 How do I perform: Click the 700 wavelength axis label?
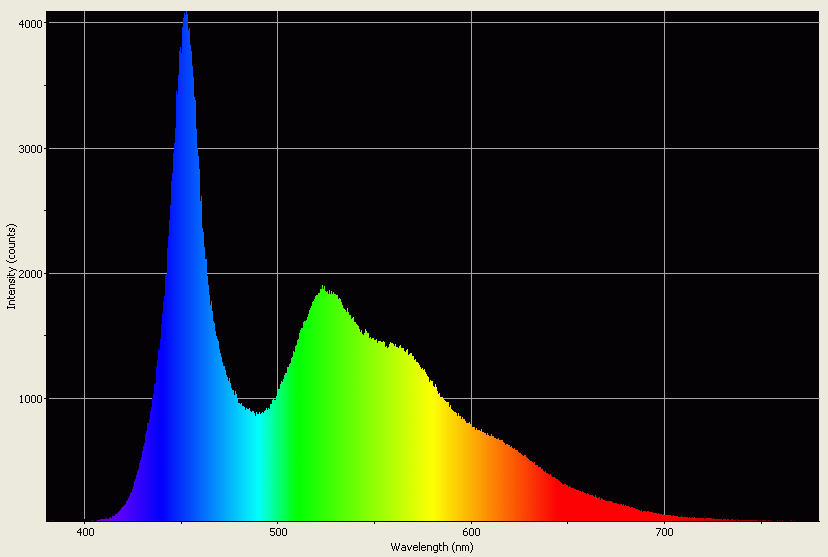click(x=664, y=532)
